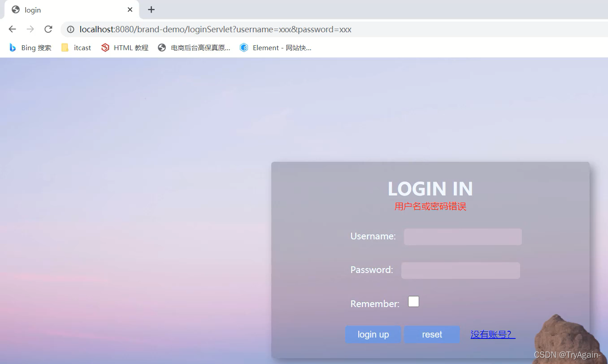The height and width of the screenshot is (364, 608).
Task: Click the Remember label text
Action: (375, 304)
